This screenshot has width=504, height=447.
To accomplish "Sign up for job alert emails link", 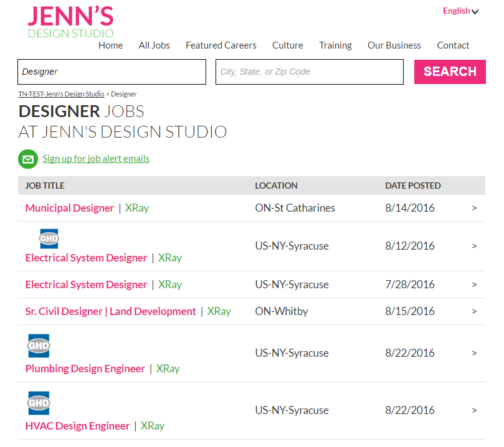I will click(x=96, y=159).
